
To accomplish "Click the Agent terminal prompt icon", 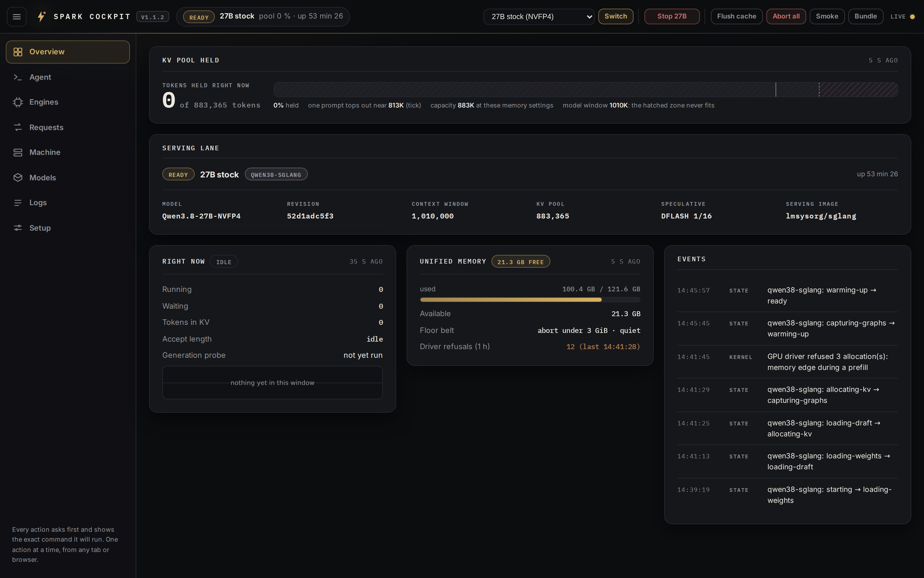I will click(18, 77).
